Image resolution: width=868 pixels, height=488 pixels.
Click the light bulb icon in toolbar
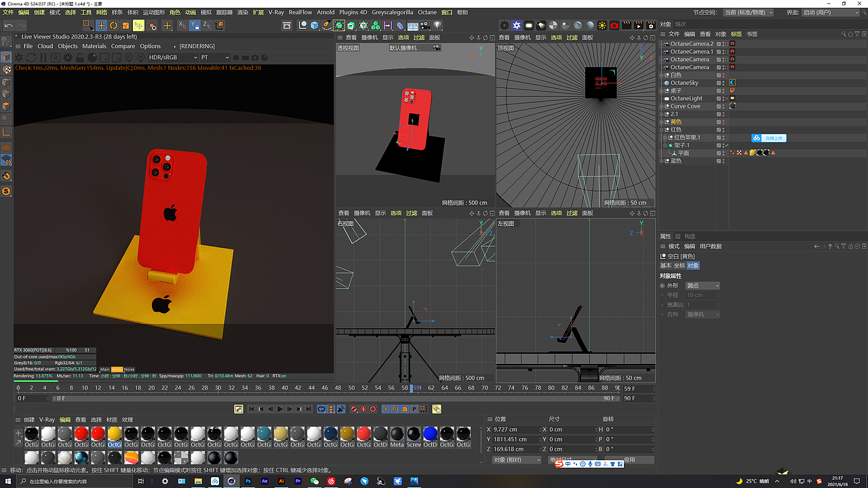coord(437,26)
